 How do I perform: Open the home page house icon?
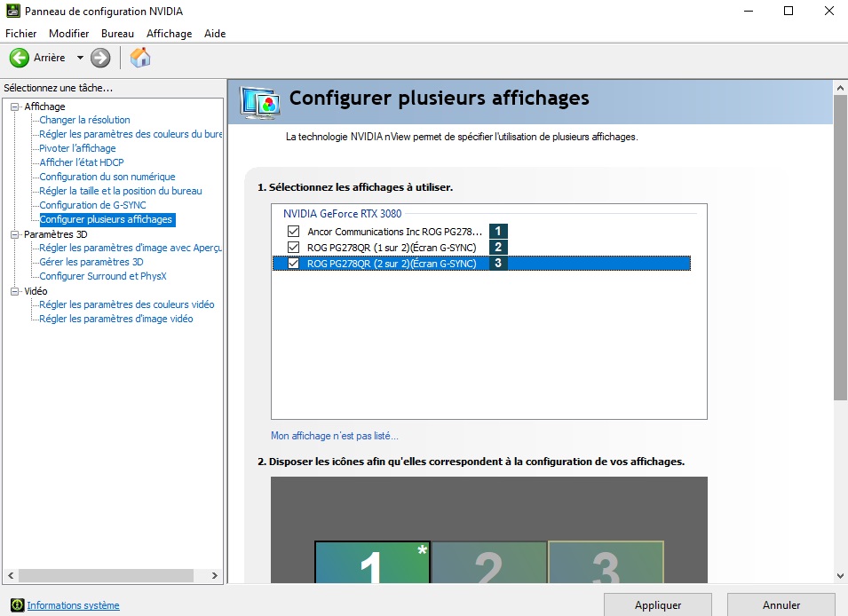[140, 58]
